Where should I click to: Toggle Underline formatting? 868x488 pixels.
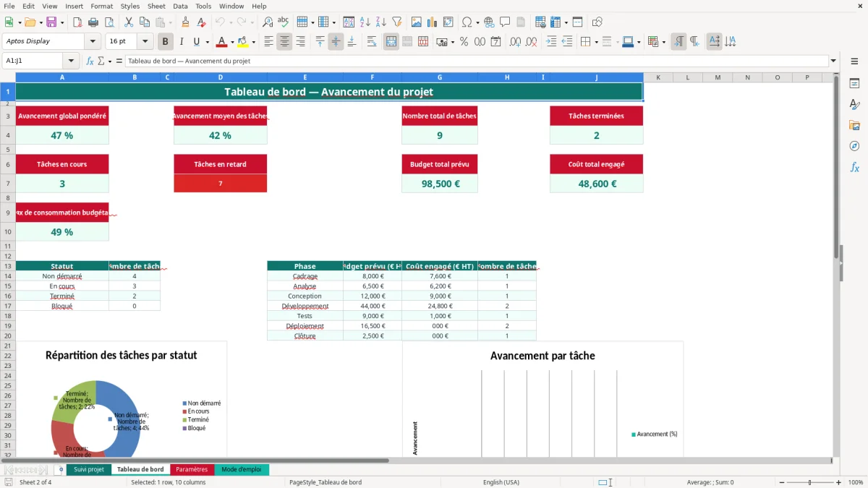pos(196,41)
